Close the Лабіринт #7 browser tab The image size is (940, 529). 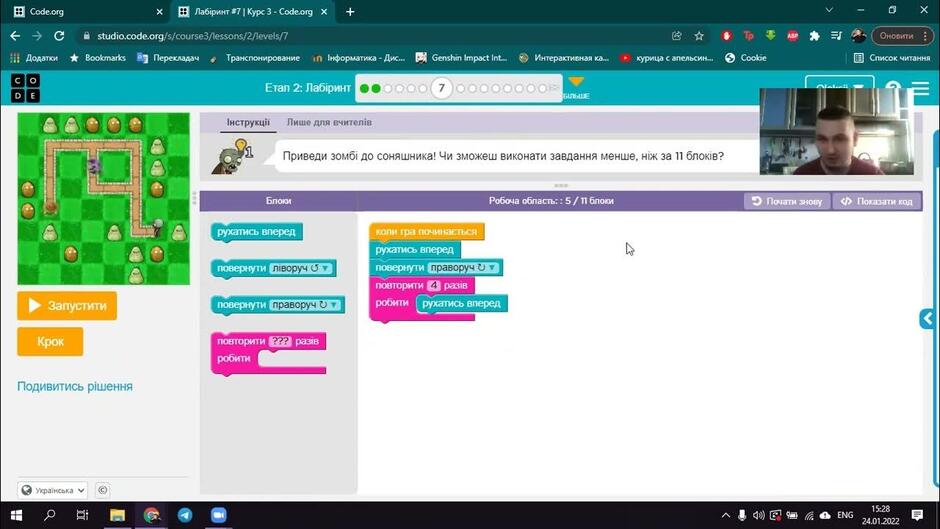(x=324, y=11)
